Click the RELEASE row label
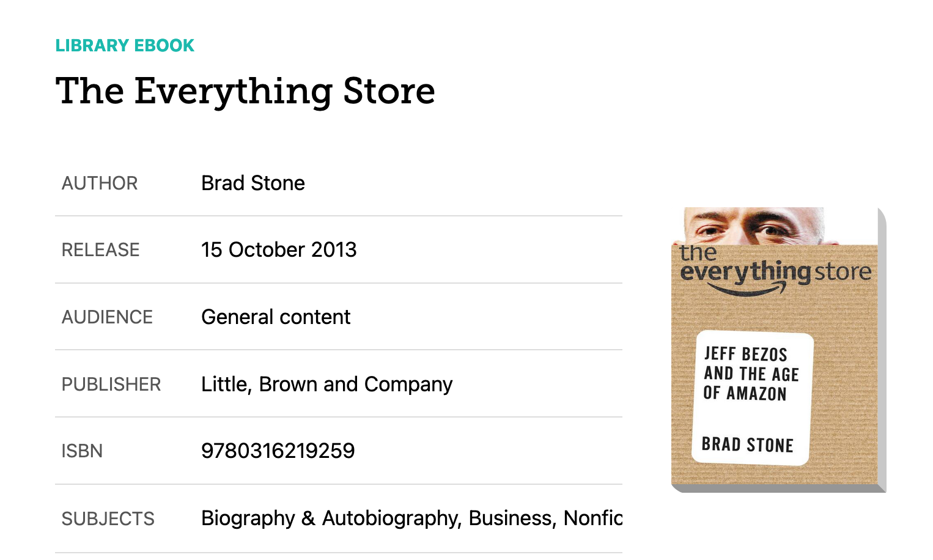 pos(101,250)
